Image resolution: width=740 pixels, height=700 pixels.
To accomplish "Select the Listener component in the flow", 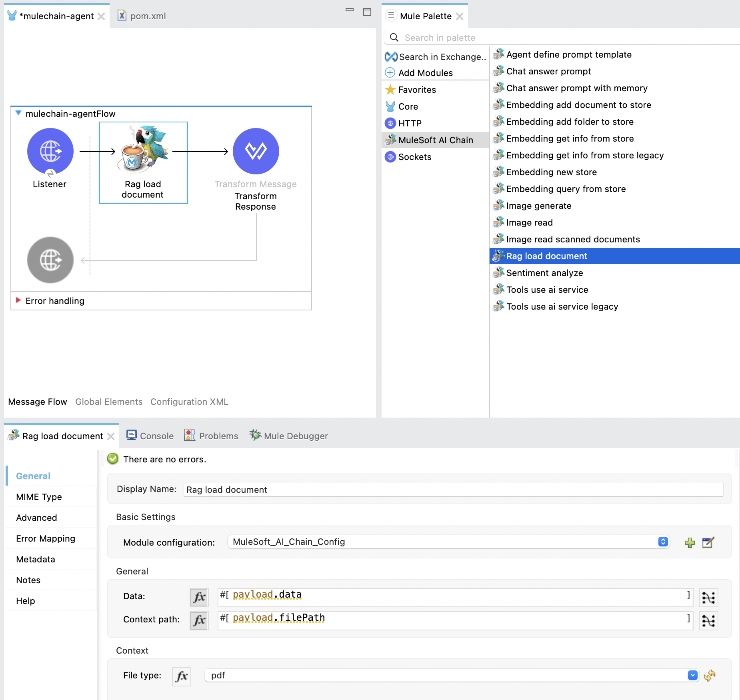I will [x=50, y=151].
